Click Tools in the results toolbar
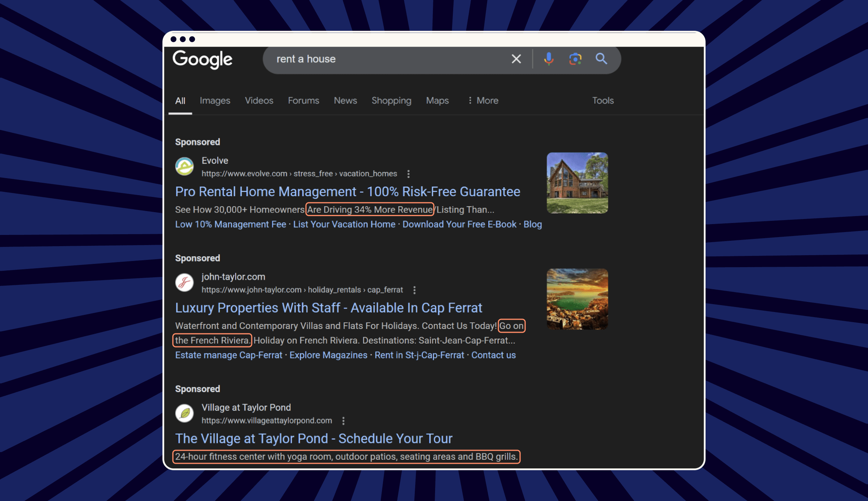868x501 pixels. 603,101
